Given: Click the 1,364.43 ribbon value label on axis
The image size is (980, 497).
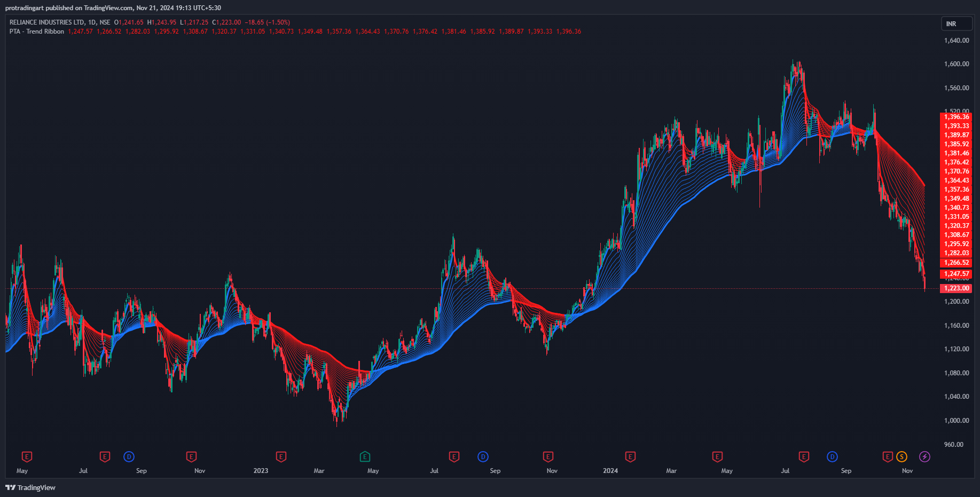Looking at the screenshot, I should pos(956,180).
